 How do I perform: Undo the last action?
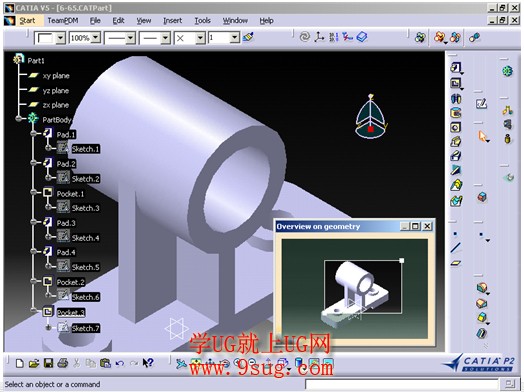point(120,363)
